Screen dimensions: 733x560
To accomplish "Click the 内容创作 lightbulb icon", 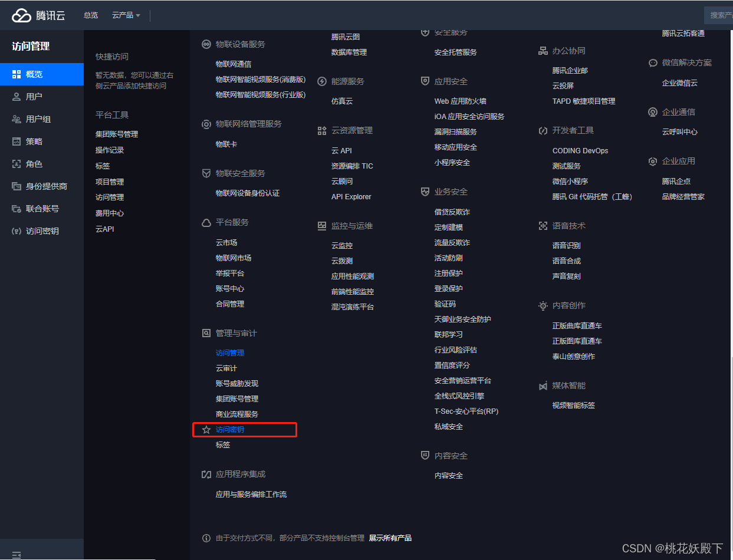I will coord(543,305).
